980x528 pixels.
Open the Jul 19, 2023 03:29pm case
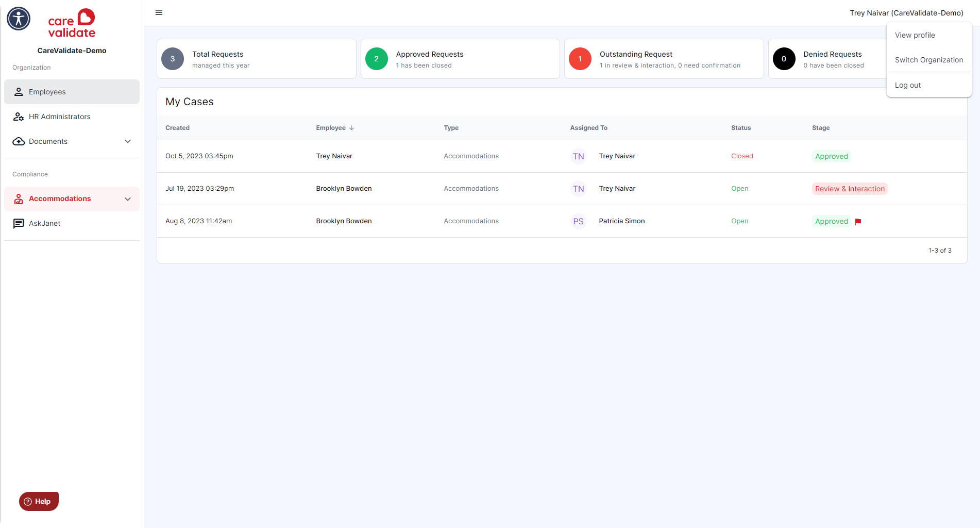pos(562,189)
